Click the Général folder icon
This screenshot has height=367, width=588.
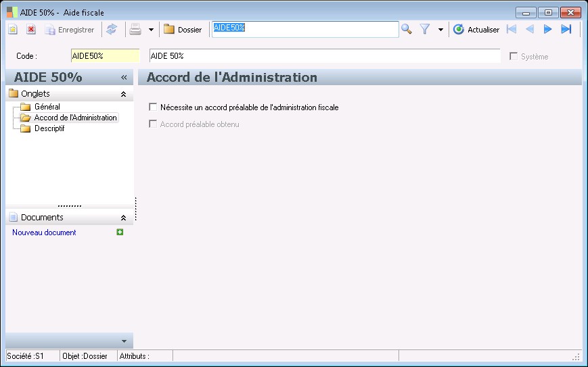tap(26, 107)
